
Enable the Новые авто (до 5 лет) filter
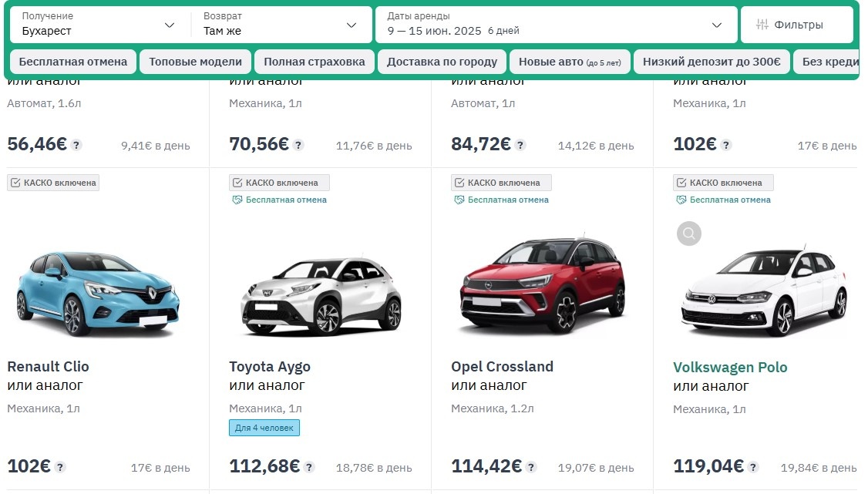click(x=570, y=61)
